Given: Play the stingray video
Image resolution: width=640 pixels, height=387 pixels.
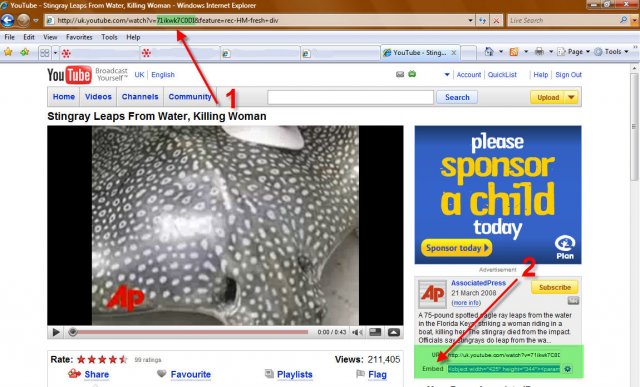Looking at the screenshot, I should 56,332.
